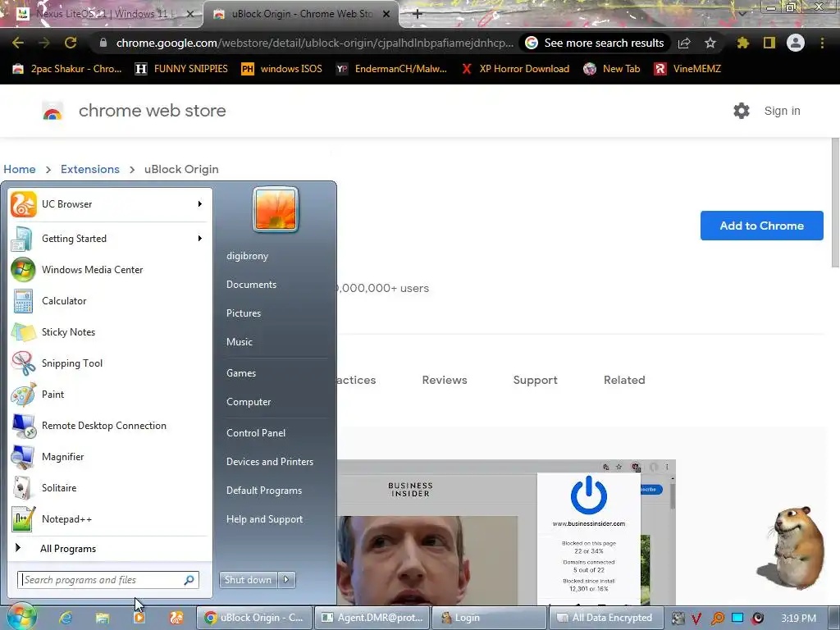Image resolution: width=840 pixels, height=630 pixels.
Task: Click the Chrome forward arrow
Action: [44, 43]
